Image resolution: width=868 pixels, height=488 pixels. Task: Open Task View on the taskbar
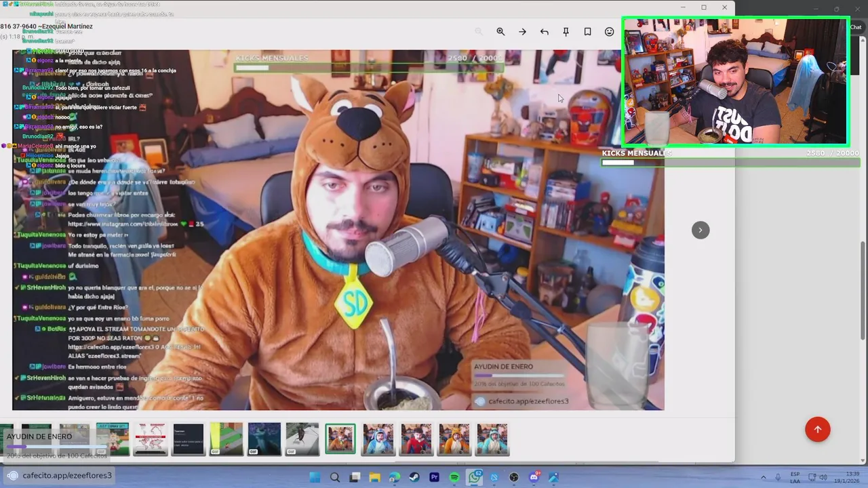355,477
